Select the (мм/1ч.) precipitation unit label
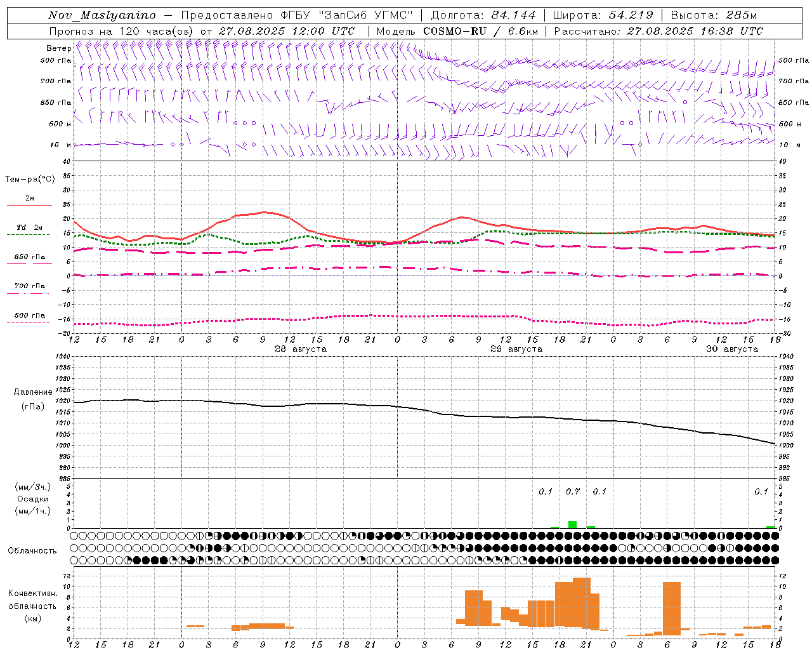 point(33,511)
